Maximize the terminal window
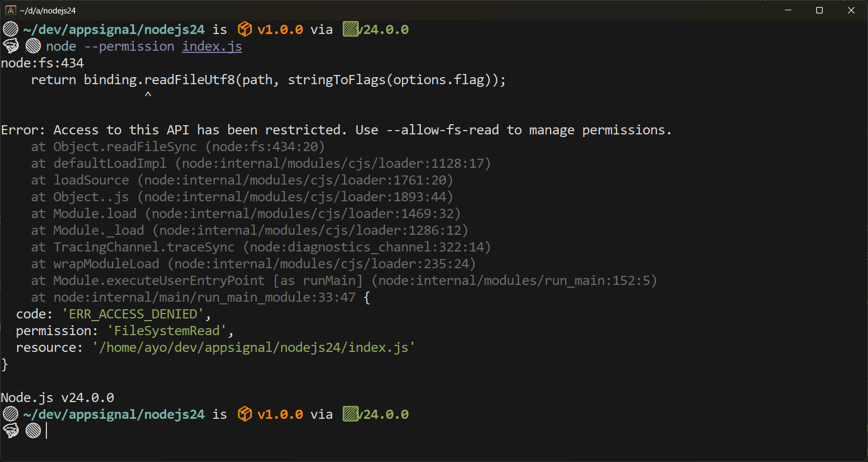The height and width of the screenshot is (462, 868). (819, 10)
